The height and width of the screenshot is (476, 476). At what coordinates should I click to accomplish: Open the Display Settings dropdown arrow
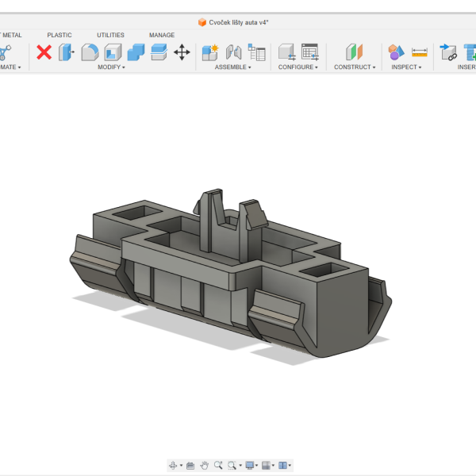(x=256, y=466)
